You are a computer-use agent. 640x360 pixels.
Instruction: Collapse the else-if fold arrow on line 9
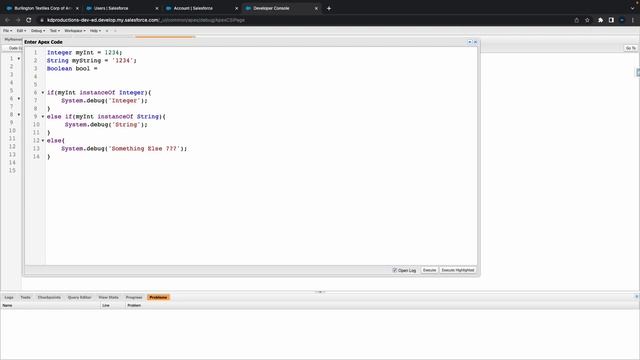point(43,117)
